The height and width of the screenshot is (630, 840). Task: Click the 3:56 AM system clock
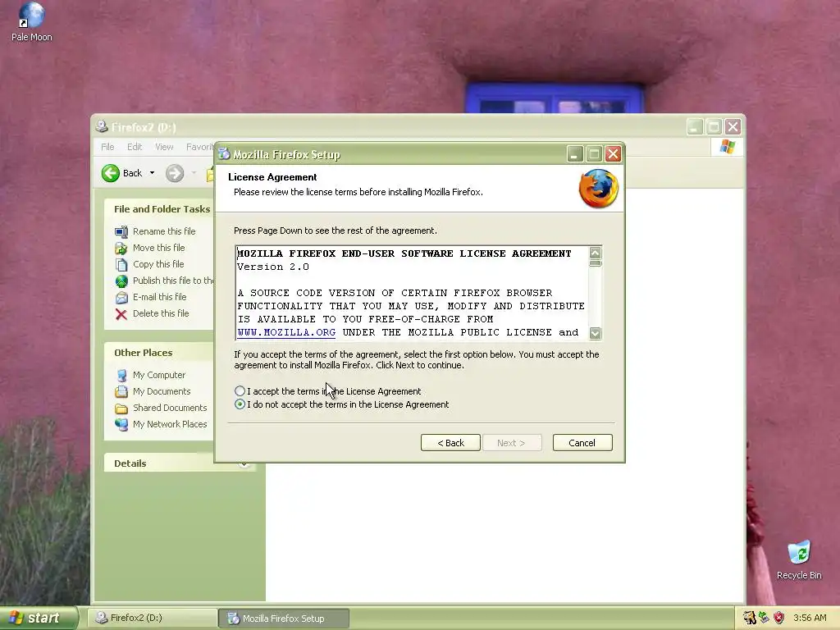(x=810, y=618)
